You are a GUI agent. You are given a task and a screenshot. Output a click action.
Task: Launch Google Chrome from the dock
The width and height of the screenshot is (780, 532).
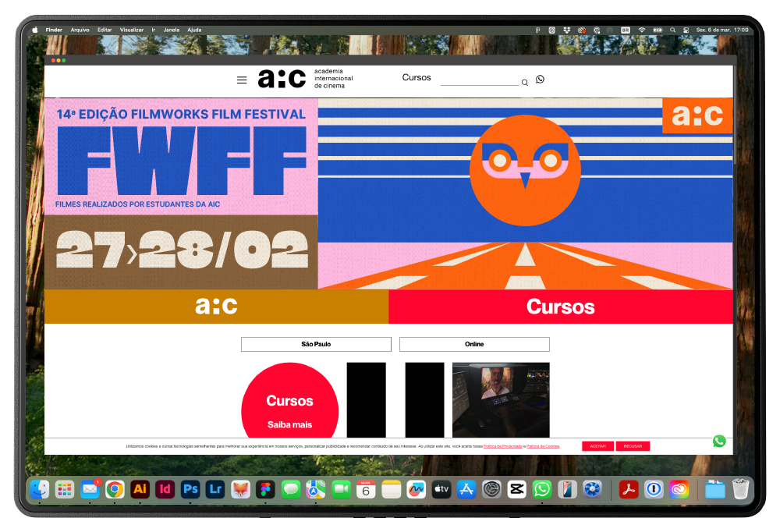(x=115, y=489)
